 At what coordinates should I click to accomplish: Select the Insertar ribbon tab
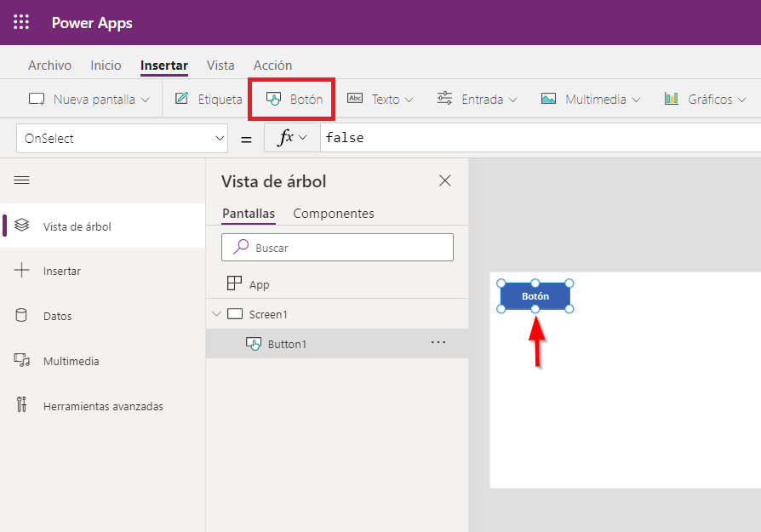click(x=164, y=65)
